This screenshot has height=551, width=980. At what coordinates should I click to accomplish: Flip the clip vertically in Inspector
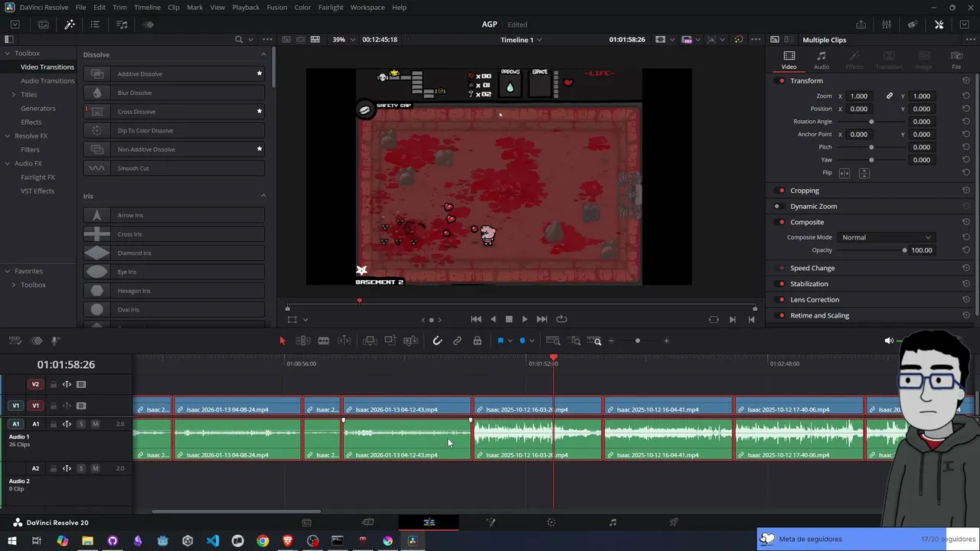[864, 173]
